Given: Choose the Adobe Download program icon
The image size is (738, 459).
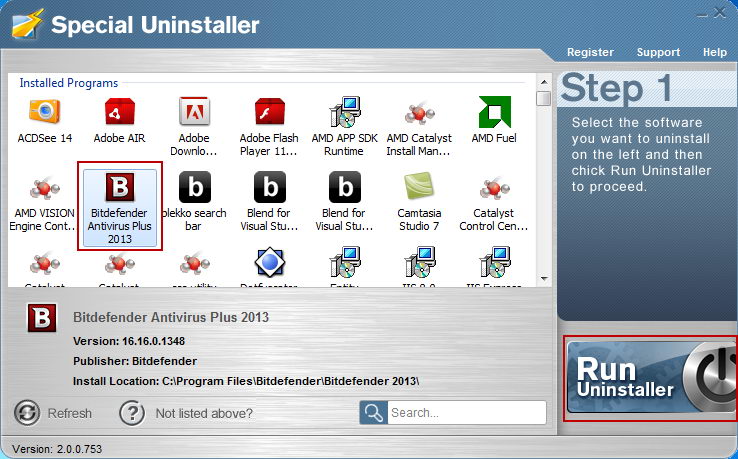Looking at the screenshot, I should (194, 112).
